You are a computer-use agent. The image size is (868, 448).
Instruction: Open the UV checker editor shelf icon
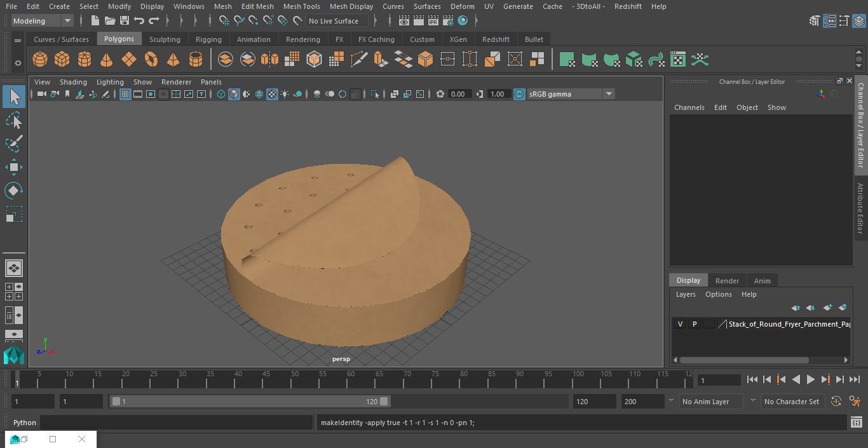point(678,60)
